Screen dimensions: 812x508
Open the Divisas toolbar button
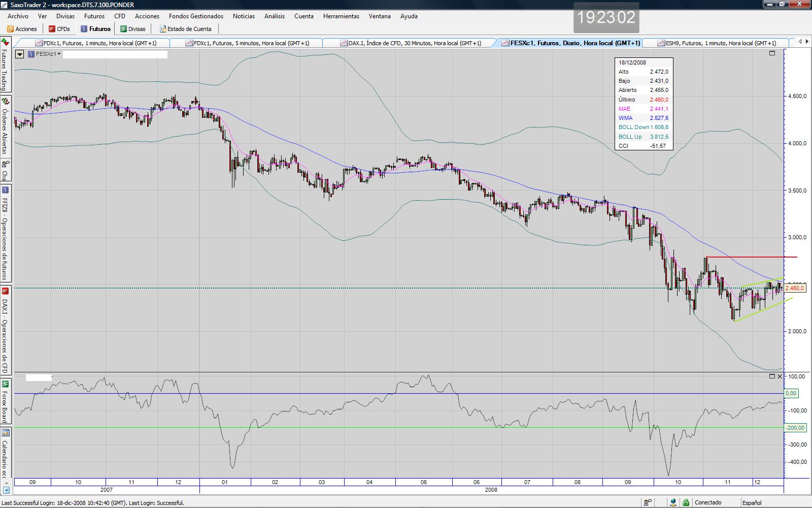[x=133, y=29]
